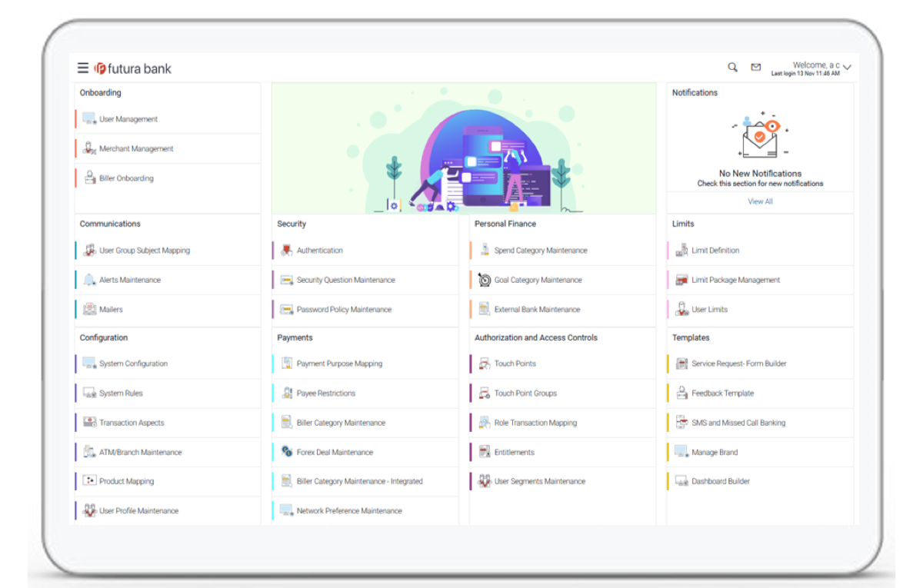Open the Entitlements link
Viewport: 923px width, 588px height.
pyautogui.click(x=515, y=452)
